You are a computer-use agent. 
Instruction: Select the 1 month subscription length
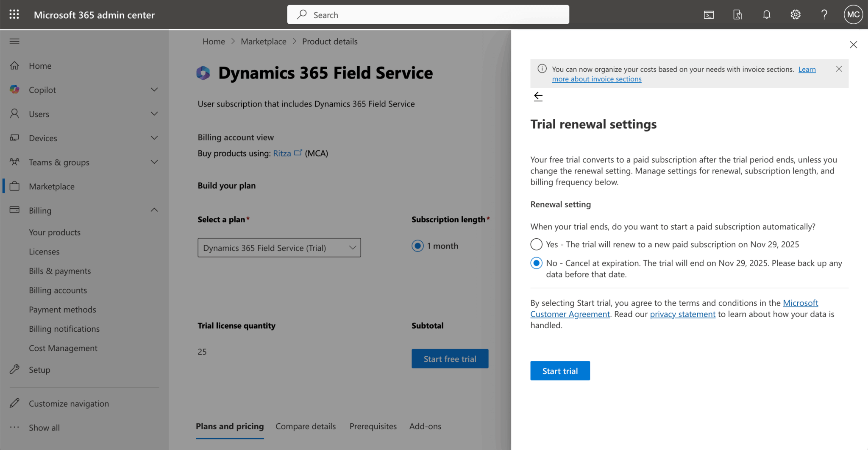pyautogui.click(x=417, y=246)
